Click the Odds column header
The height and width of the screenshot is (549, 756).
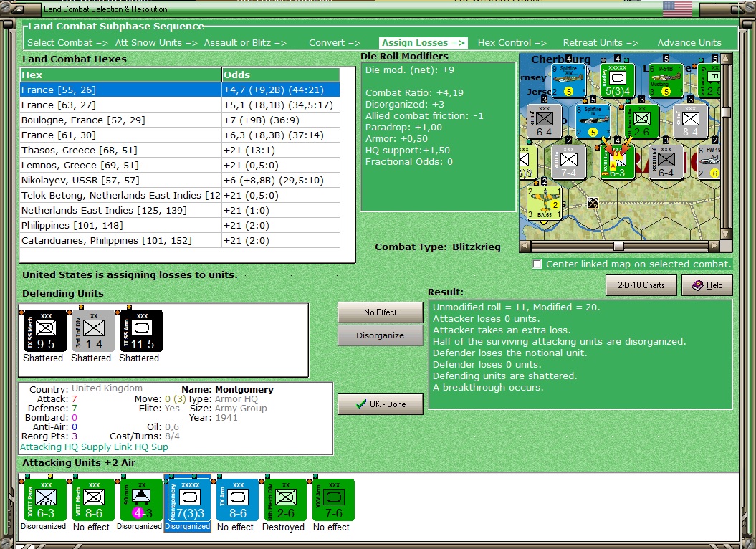(x=281, y=75)
